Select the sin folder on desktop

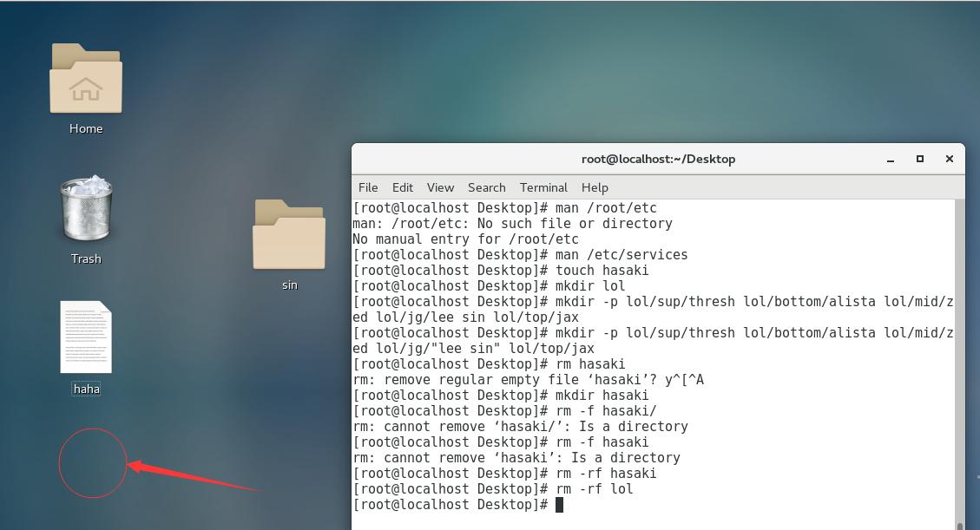[x=289, y=235]
